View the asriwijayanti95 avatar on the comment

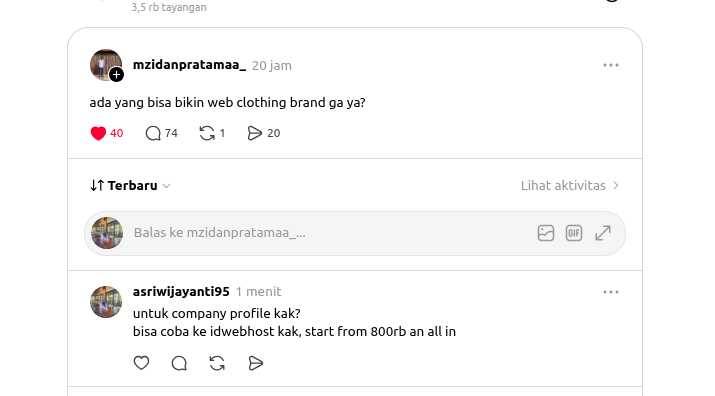(x=106, y=302)
